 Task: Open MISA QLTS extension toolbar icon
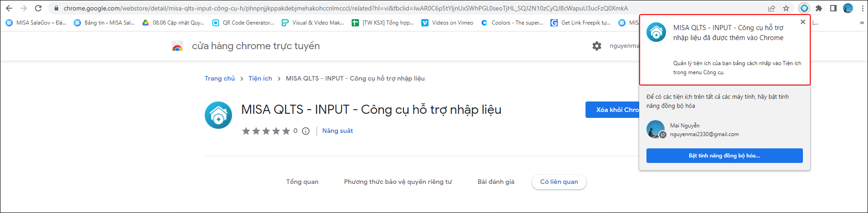pyautogui.click(x=804, y=8)
